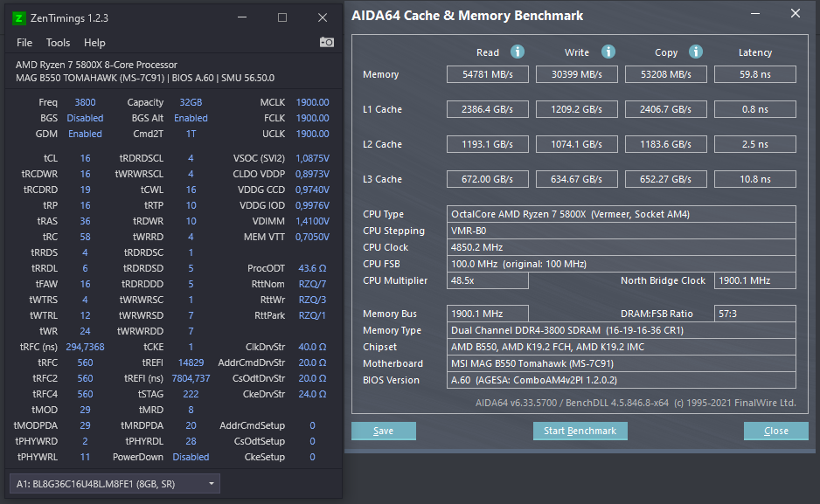The image size is (820, 504).
Task: Click the CPU Type value field
Action: click(622, 214)
